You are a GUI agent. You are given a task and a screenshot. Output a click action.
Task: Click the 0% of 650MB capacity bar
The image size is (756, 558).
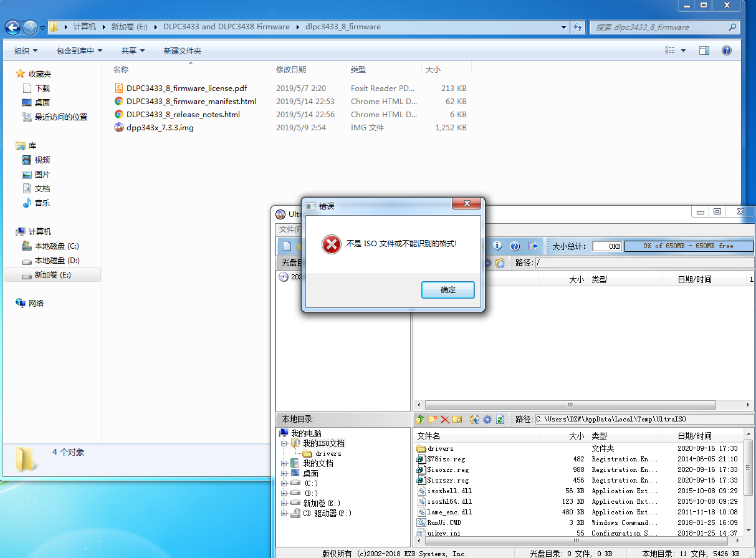click(x=688, y=246)
